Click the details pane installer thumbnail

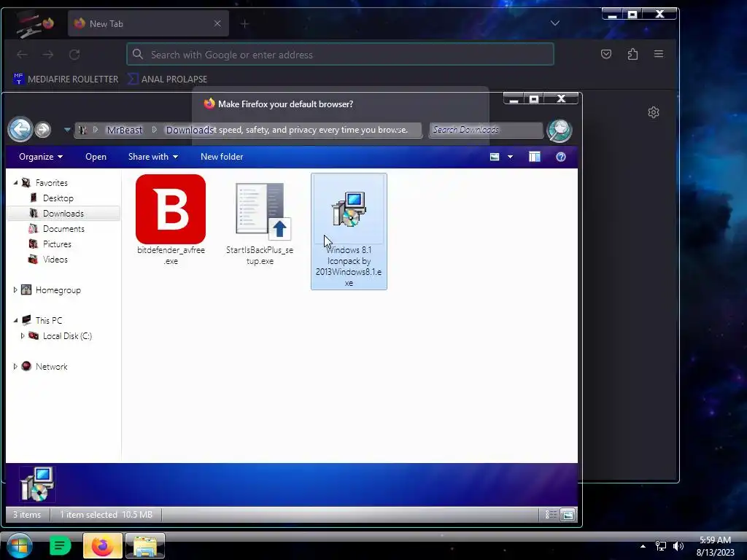[x=37, y=484]
